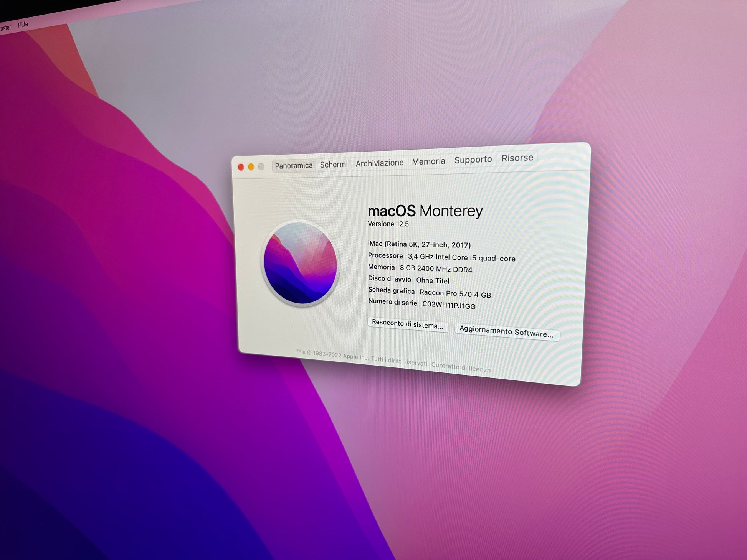Click the serial number C02WH11PJ1GG
Viewport: 747px width, 560px height.
click(449, 305)
